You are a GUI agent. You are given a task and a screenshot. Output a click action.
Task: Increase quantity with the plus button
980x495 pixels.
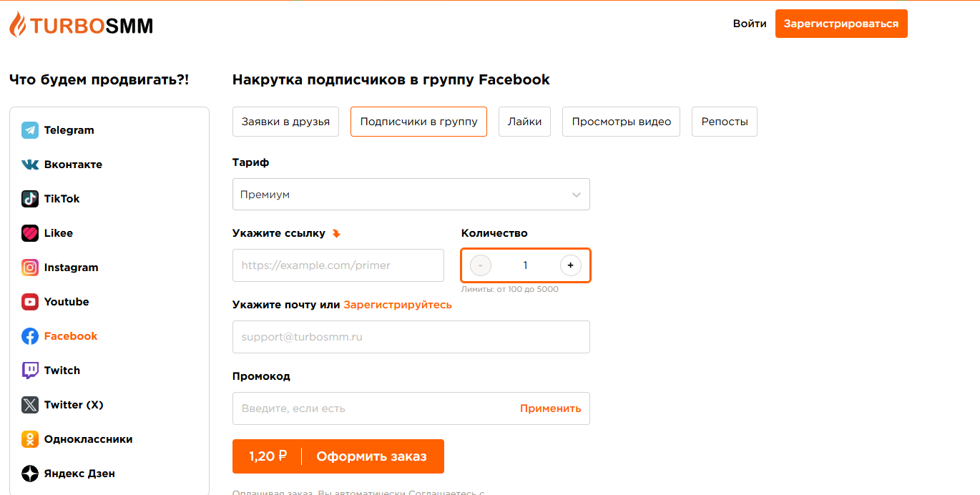click(x=570, y=265)
